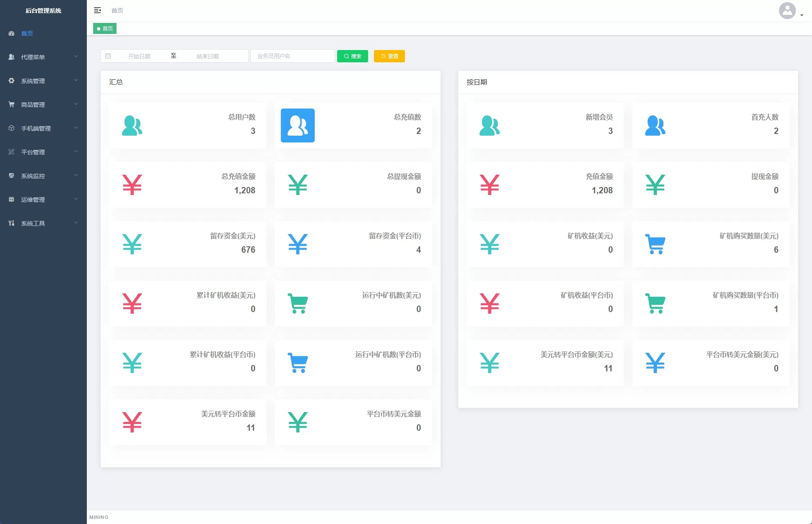This screenshot has width=812, height=524.
Task: Click the calendar icon in date field
Action: [x=108, y=56]
